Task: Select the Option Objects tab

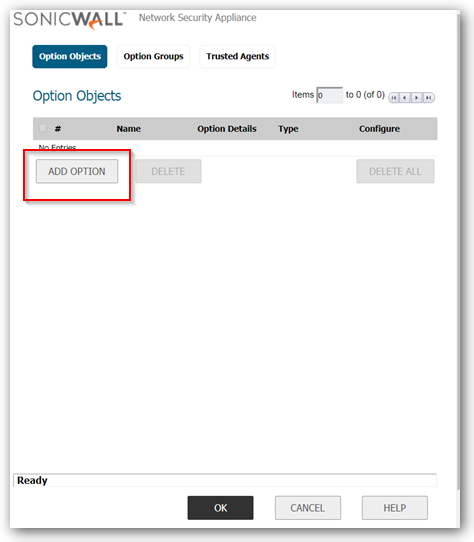Action: click(70, 56)
